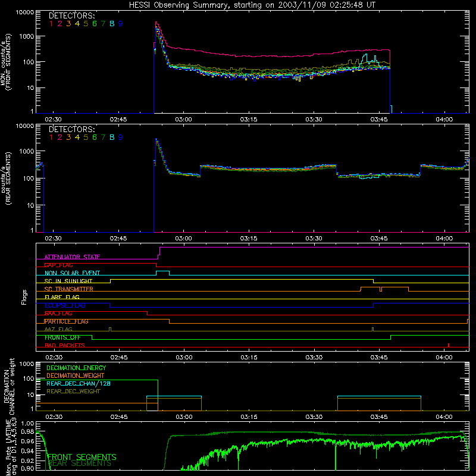The width and height of the screenshot is (476, 476).
Task: Select the NON_SOLAR_EVENT flag label
Action: click(x=72, y=273)
